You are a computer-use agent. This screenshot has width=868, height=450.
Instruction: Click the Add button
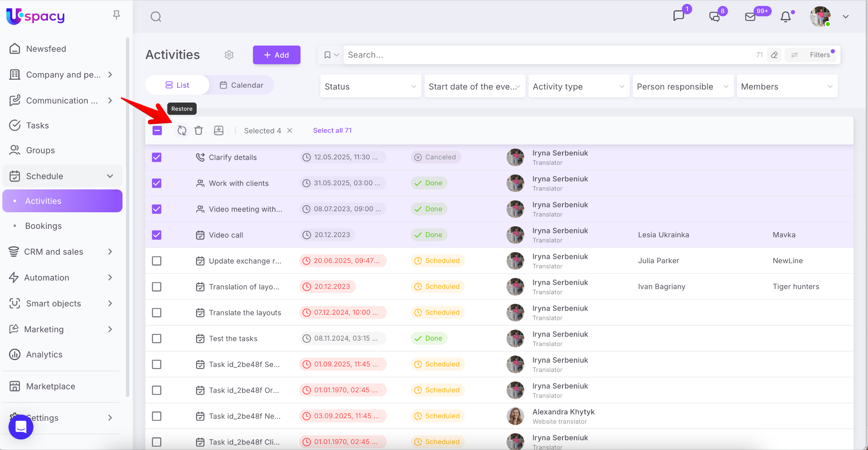point(276,55)
